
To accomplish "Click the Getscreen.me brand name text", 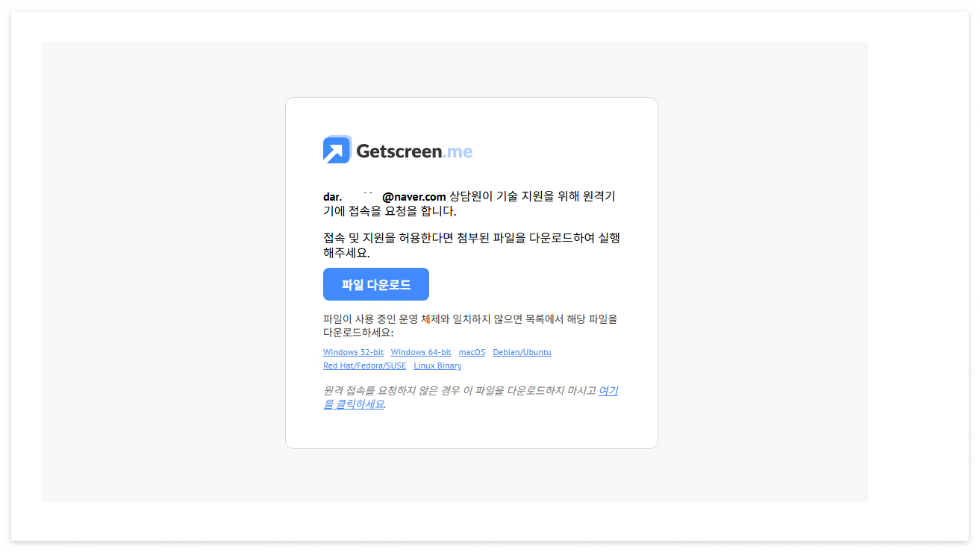I will click(x=414, y=151).
